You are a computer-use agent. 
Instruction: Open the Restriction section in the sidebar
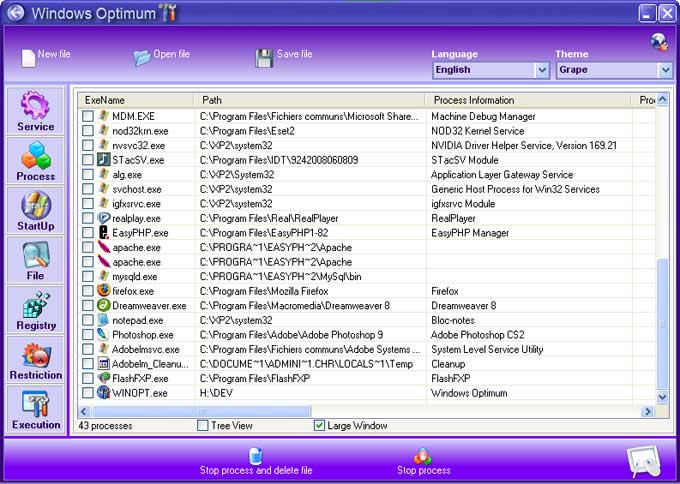(36, 360)
